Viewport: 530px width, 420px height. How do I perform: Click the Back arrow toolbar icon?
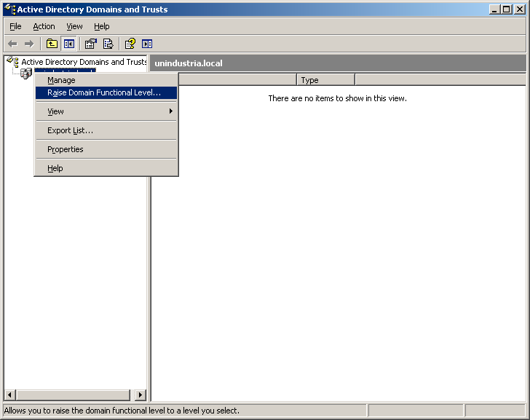(13, 44)
